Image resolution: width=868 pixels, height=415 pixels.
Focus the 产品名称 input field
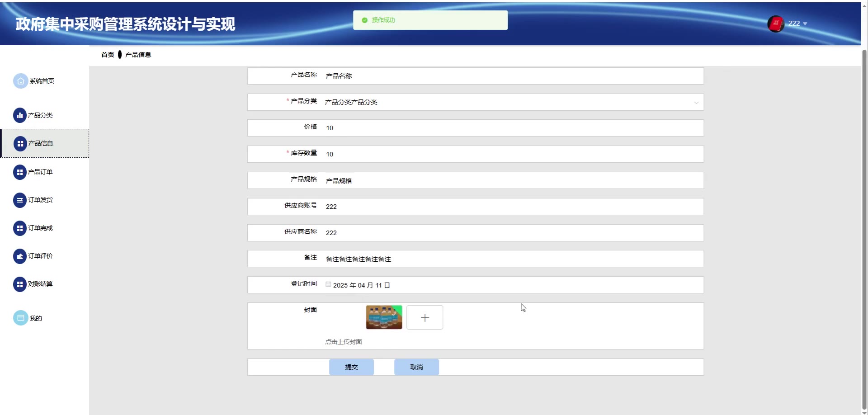[513, 76]
